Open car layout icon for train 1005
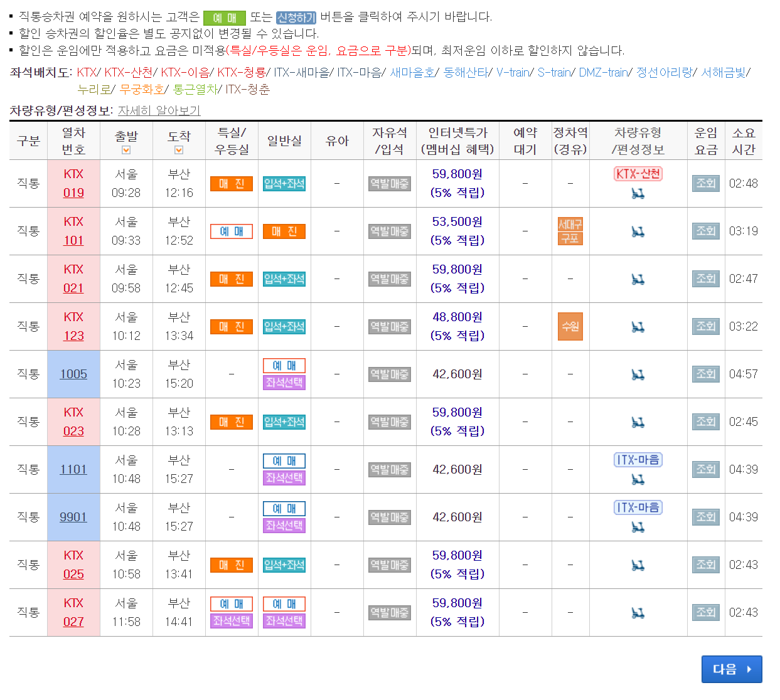Screen dimensions: 780x700 tap(638, 374)
